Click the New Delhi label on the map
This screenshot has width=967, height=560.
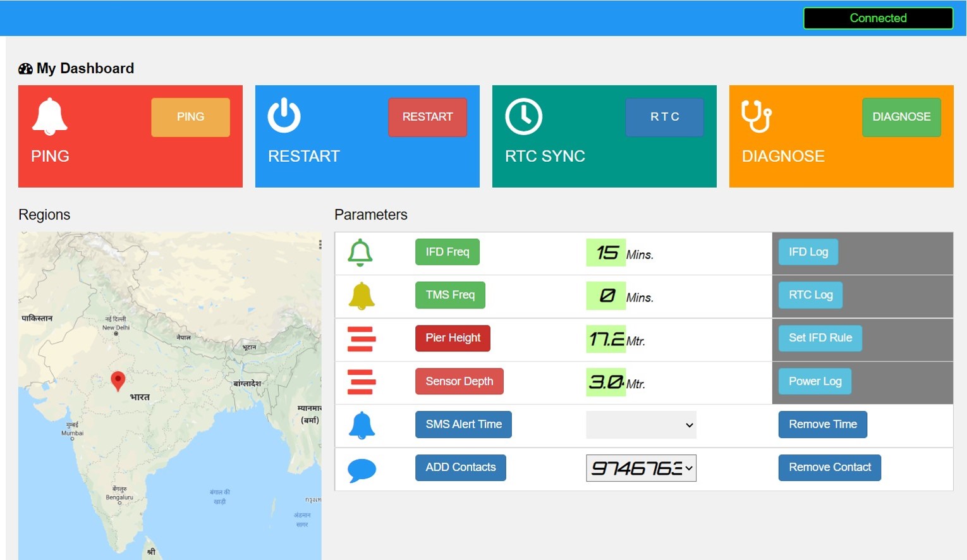coord(116,327)
